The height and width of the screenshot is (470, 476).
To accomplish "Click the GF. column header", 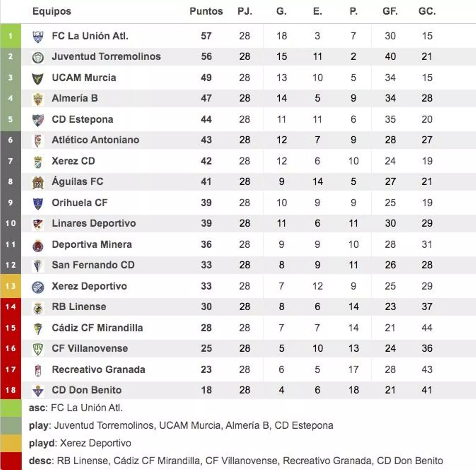I will (x=390, y=11).
